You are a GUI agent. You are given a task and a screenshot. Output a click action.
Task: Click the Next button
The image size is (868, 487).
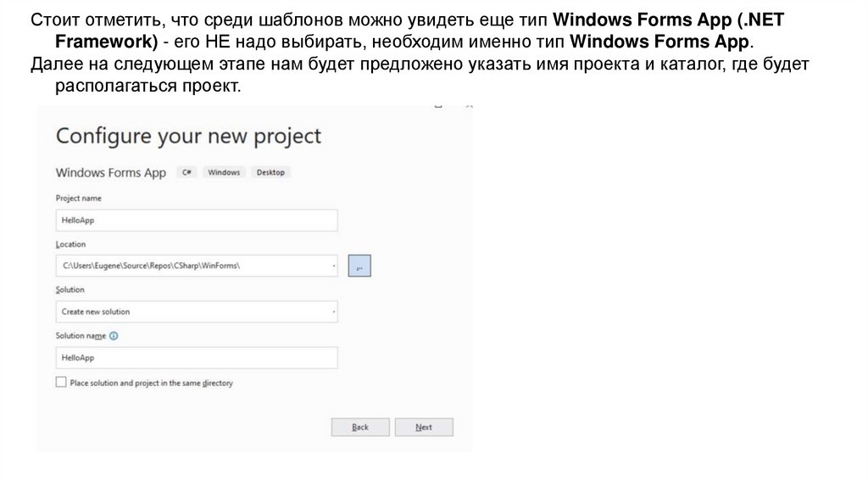[x=424, y=427]
